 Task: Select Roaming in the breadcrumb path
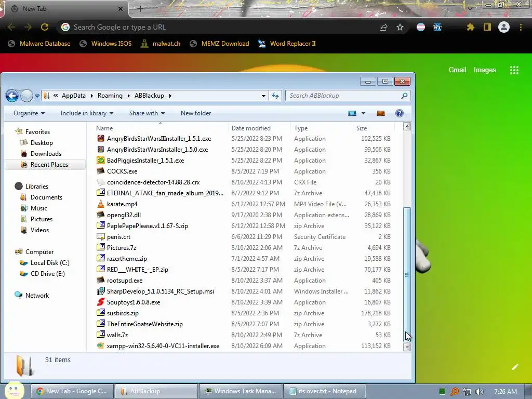point(110,96)
